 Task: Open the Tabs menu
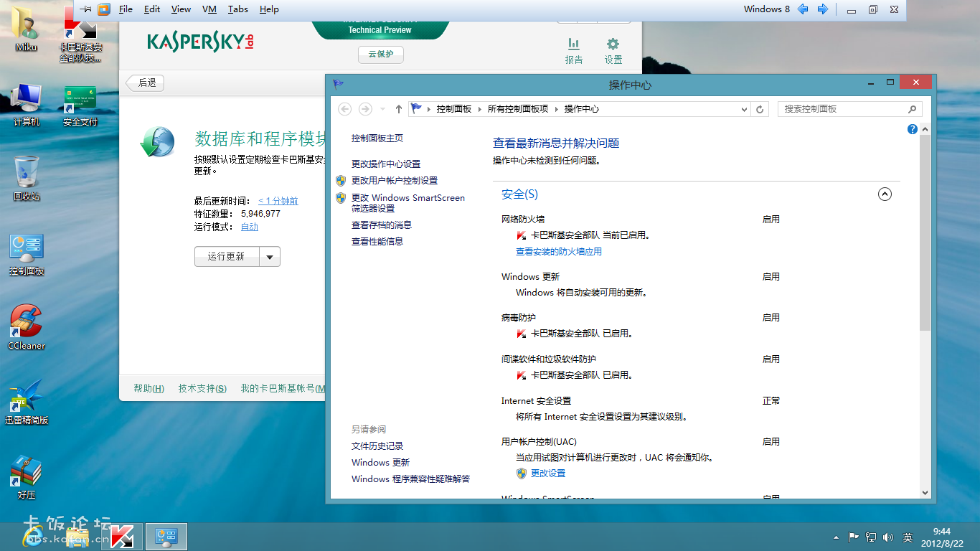(237, 9)
